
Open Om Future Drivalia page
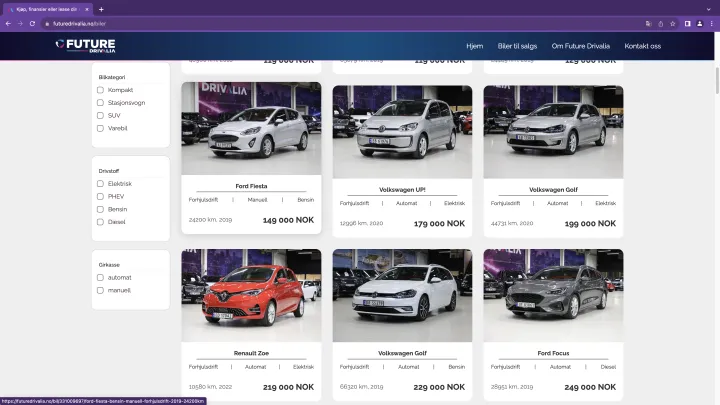click(580, 46)
